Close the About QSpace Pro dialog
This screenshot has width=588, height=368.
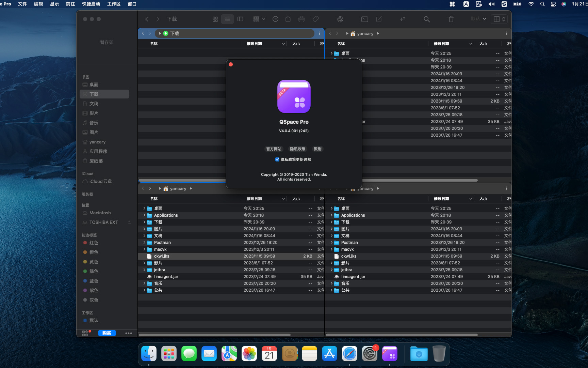tap(231, 64)
